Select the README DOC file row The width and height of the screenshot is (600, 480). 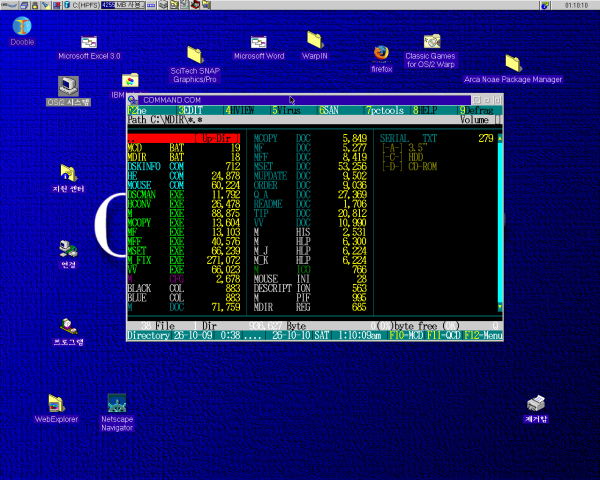(x=310, y=204)
